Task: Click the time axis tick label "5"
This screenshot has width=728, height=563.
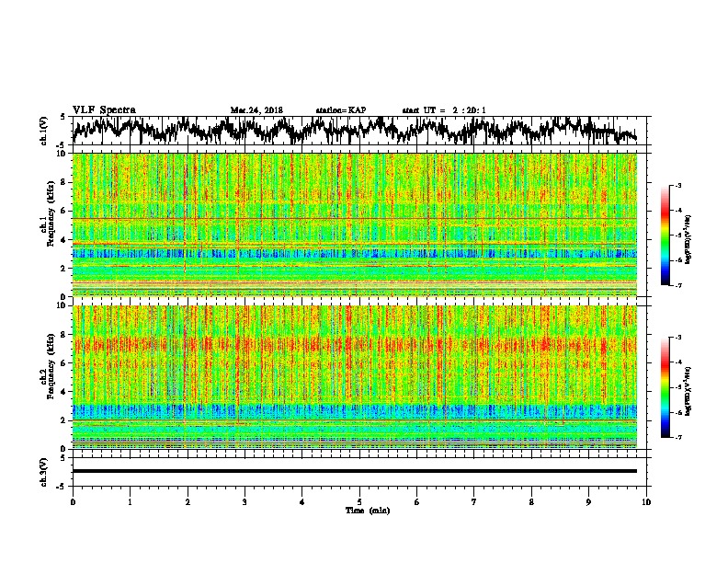Action: 359,502
